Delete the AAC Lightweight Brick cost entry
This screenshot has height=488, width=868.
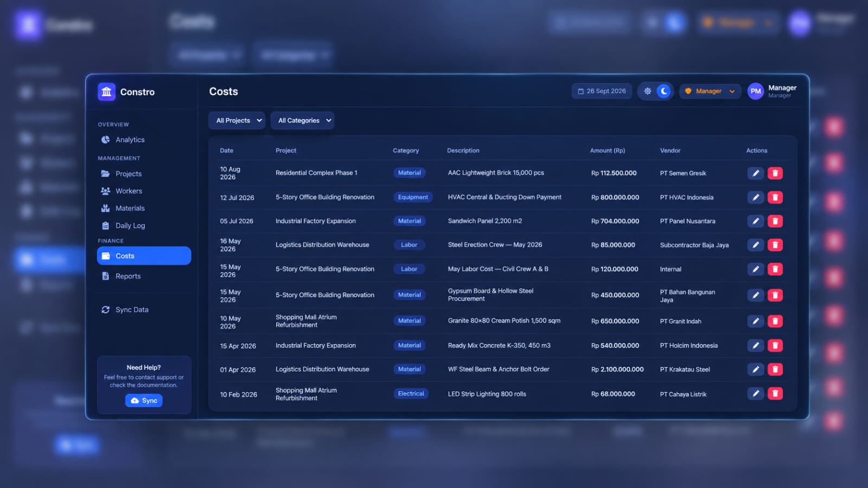click(775, 173)
